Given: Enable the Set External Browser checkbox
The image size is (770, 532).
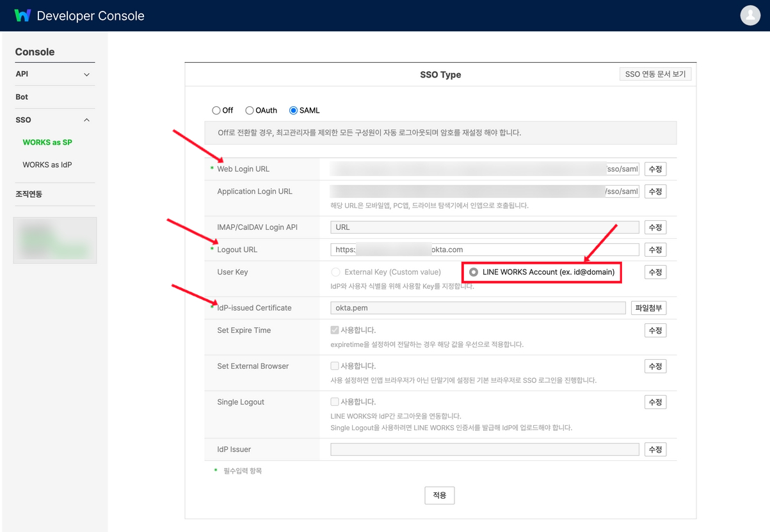Looking at the screenshot, I should click(x=335, y=366).
